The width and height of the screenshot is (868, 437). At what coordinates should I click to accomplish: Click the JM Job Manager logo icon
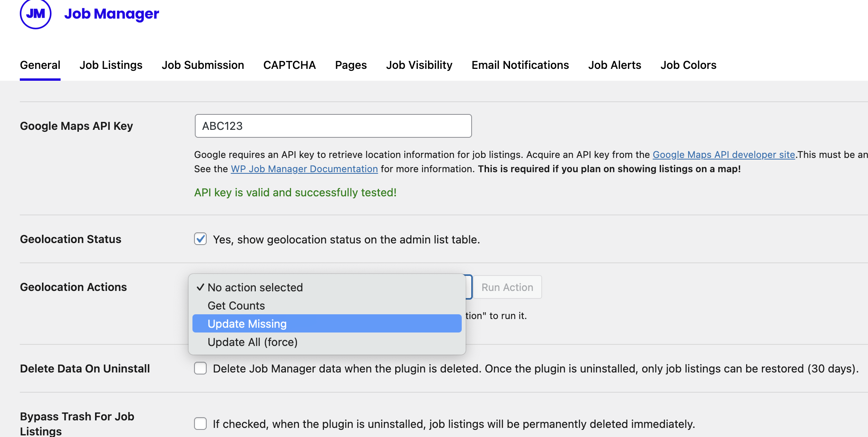pyautogui.click(x=36, y=14)
